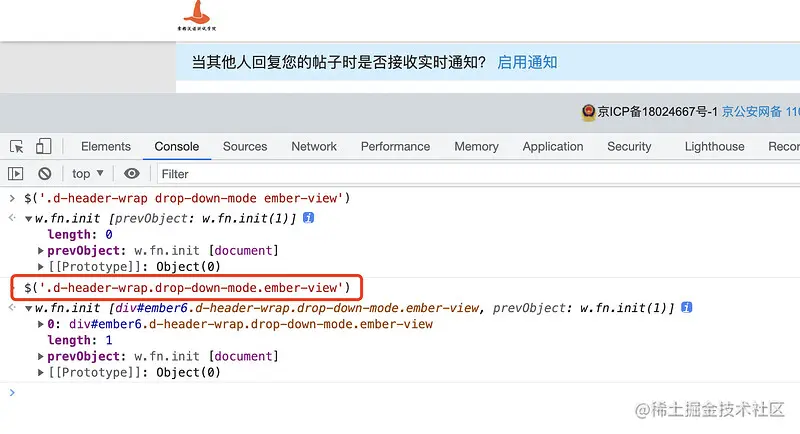Expand prevObject under length: 1

coord(40,356)
